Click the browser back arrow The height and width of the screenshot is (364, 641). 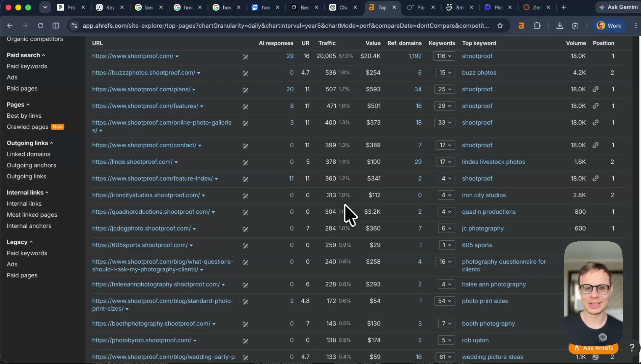coord(10,26)
